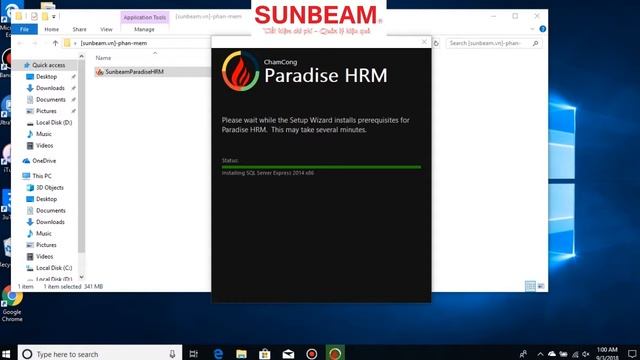Open the Windows Start menu
This screenshot has height=360, width=640.
tap(6, 353)
